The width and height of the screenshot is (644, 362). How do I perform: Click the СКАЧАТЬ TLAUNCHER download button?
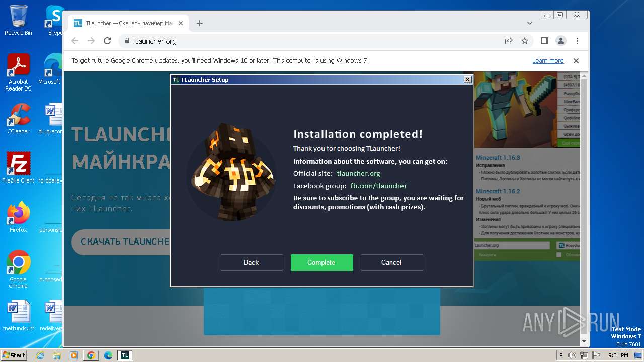(121, 242)
